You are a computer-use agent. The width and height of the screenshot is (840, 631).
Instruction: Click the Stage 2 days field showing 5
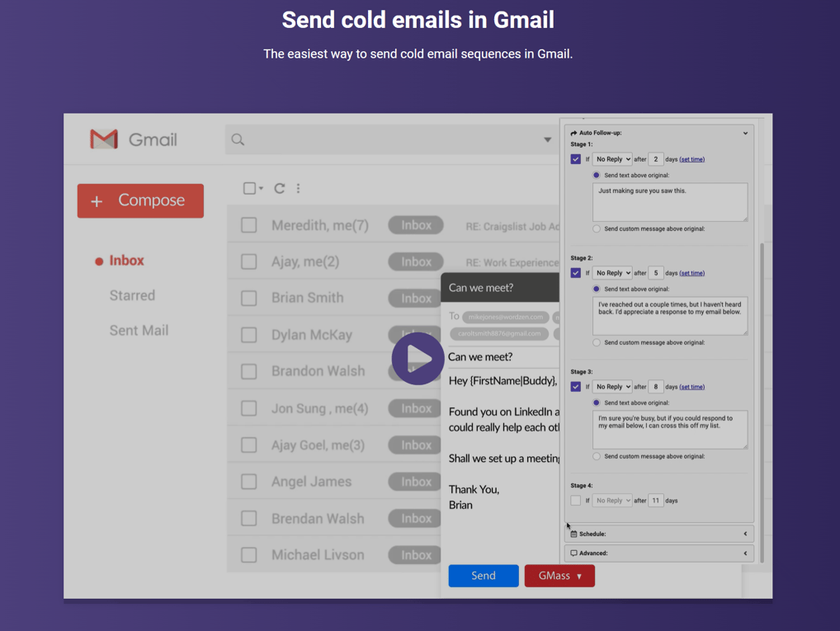[x=656, y=273]
